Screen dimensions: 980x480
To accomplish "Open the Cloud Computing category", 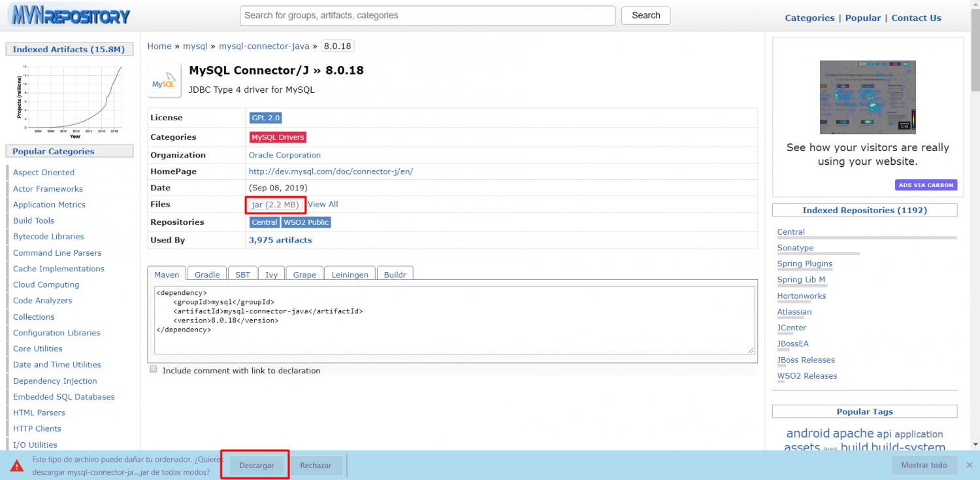I will (x=46, y=285).
